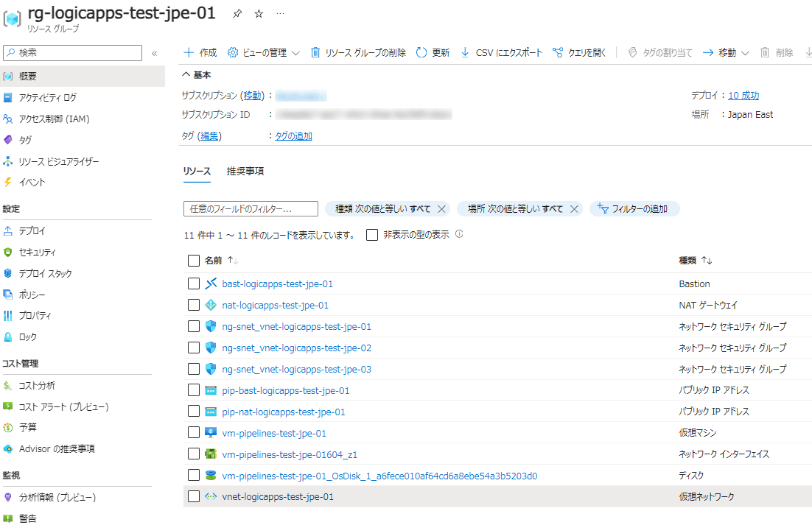This screenshot has height=525, width=812.
Task: Click the タグの追加 link
Action: pyautogui.click(x=293, y=135)
